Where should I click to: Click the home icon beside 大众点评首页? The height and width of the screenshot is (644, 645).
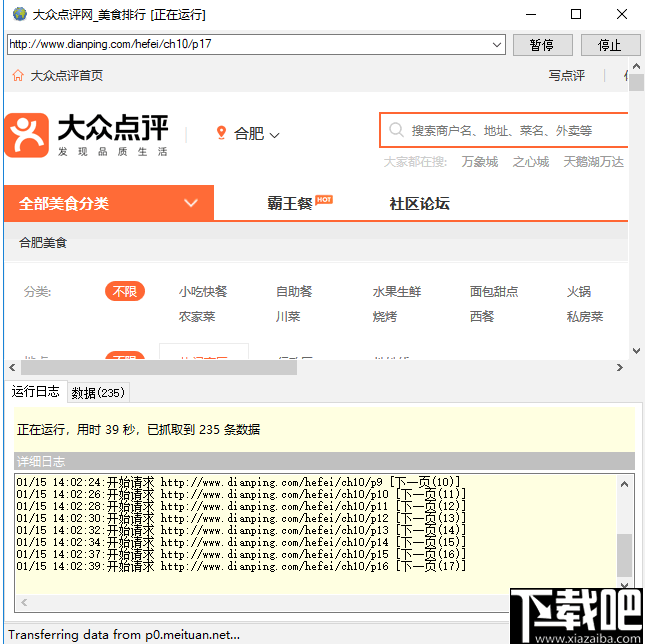(x=18, y=75)
